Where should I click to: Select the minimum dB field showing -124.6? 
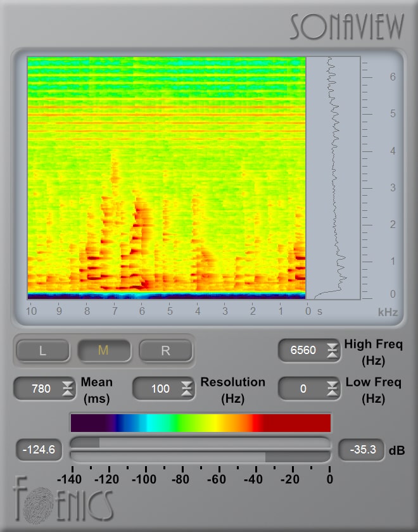coord(39,450)
